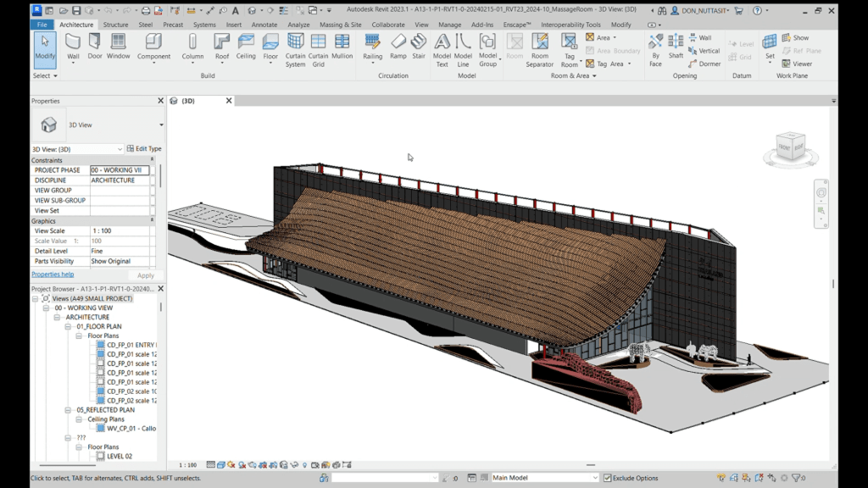Toggle the LEVEL 02 floor plan box
The width and height of the screenshot is (868, 488).
pyautogui.click(x=101, y=456)
